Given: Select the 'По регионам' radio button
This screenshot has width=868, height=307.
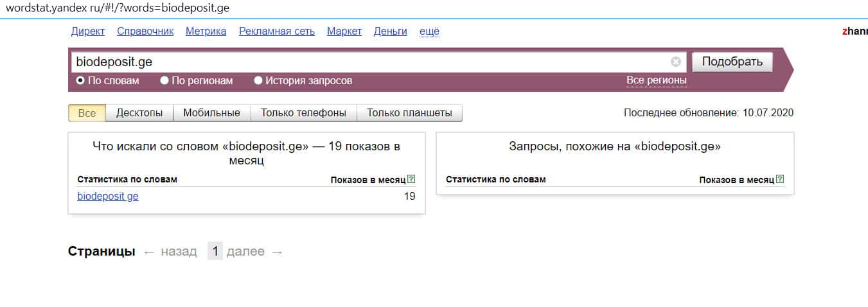Looking at the screenshot, I should [x=164, y=81].
